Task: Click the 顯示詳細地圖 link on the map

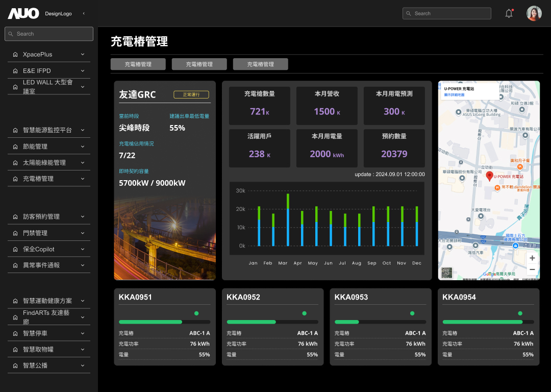Action: 455,94
